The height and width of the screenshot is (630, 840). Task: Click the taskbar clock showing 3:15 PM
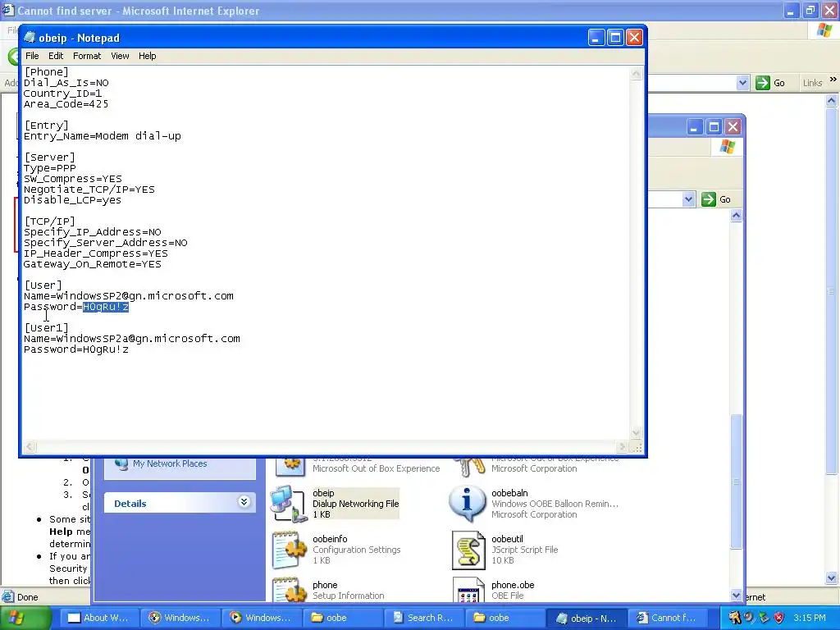[810, 618]
